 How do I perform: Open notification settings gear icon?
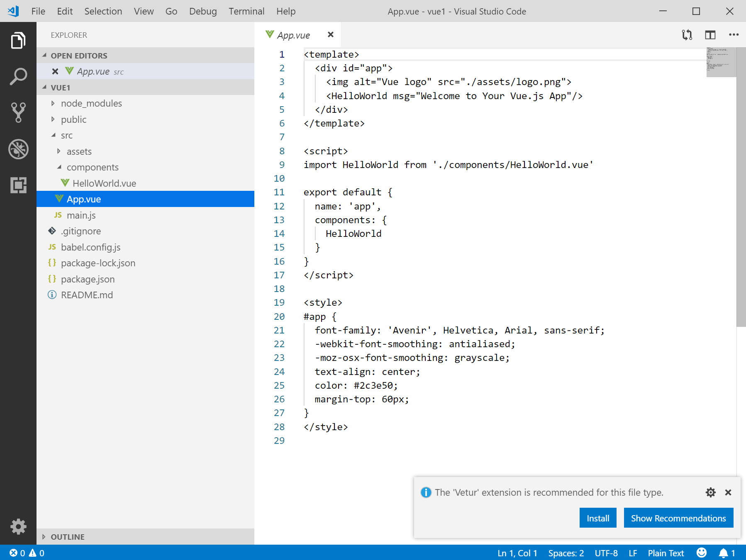[711, 492]
